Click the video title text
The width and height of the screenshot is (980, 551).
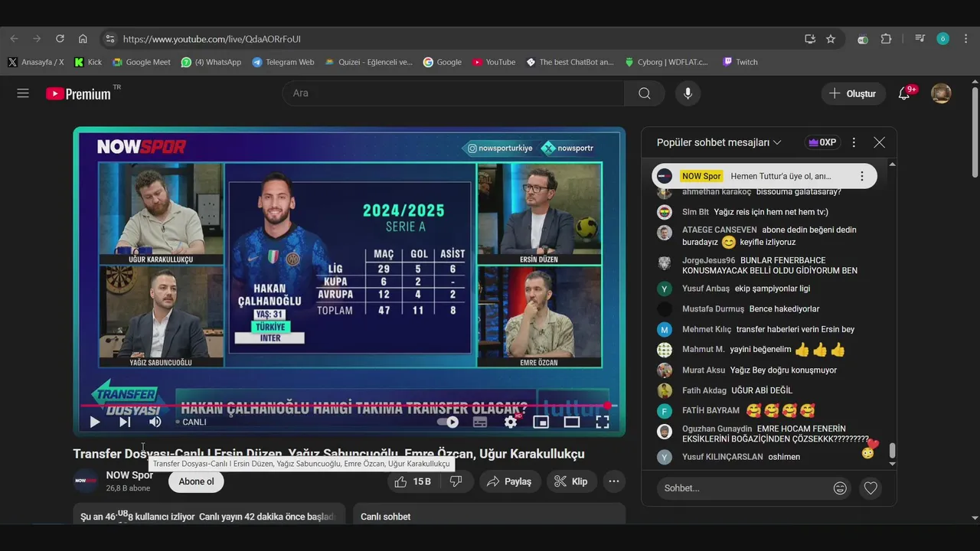tap(328, 454)
